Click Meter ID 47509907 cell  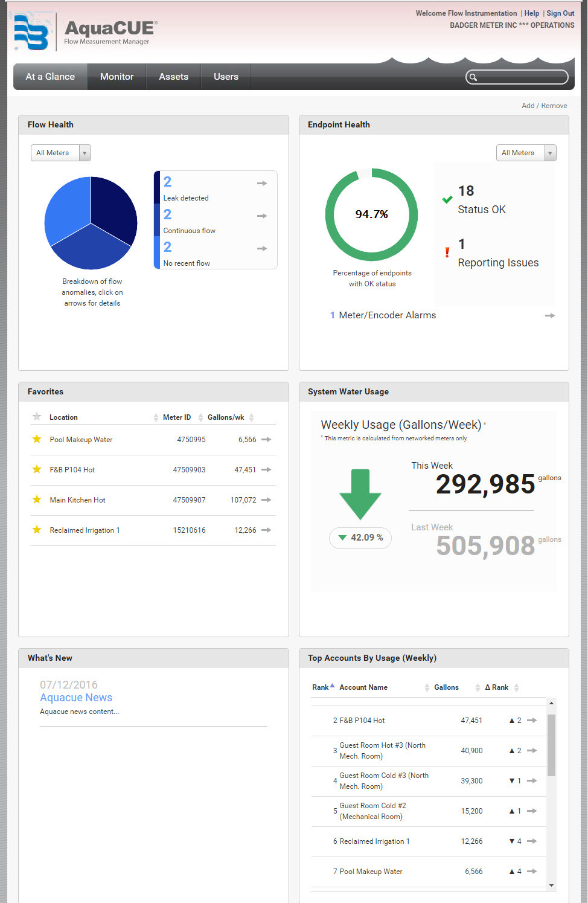[x=189, y=500]
